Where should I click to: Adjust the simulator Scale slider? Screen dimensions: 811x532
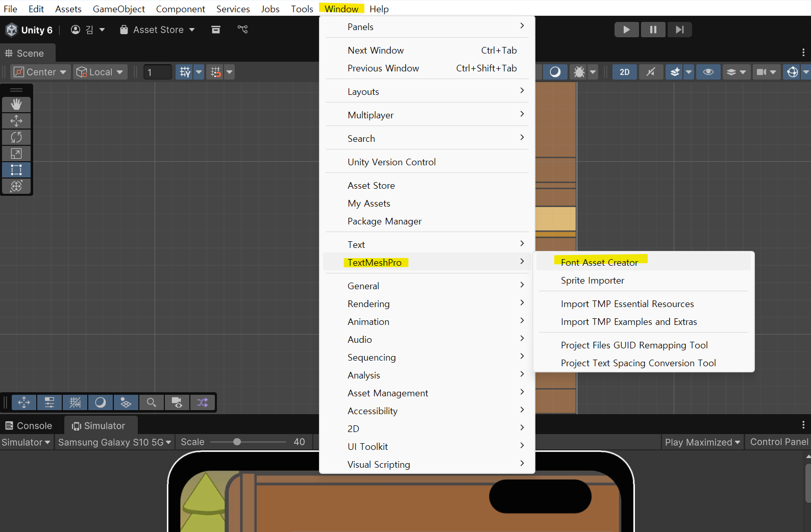[x=248, y=442]
